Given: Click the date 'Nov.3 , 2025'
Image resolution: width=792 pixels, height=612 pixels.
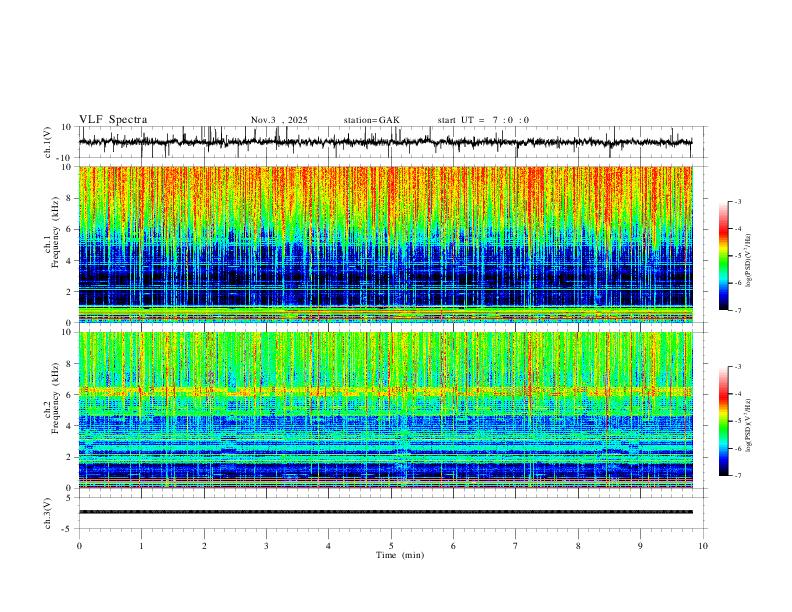Looking at the screenshot, I should 279,120.
